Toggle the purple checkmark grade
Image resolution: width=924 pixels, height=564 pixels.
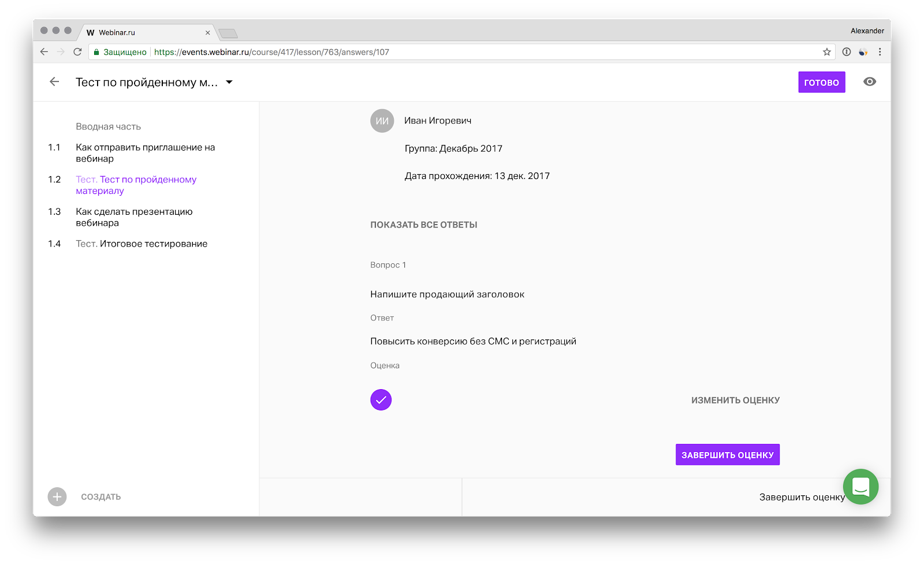point(381,399)
